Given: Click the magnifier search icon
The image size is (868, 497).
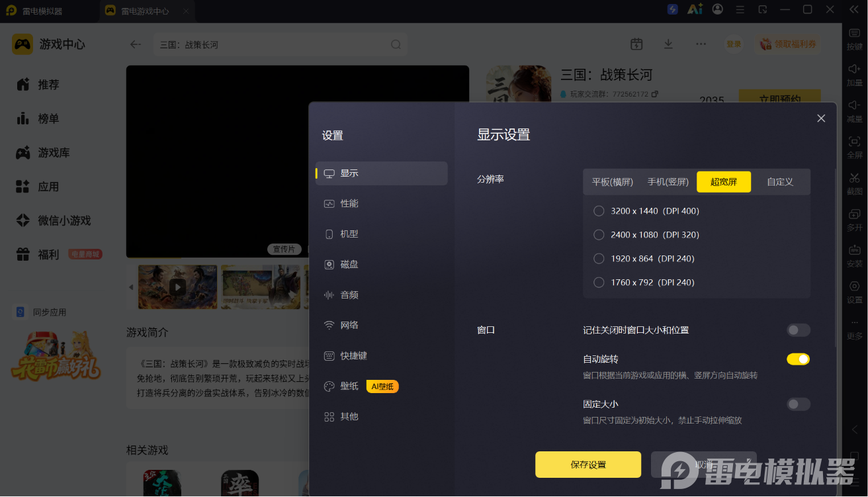Looking at the screenshot, I should tap(396, 44).
